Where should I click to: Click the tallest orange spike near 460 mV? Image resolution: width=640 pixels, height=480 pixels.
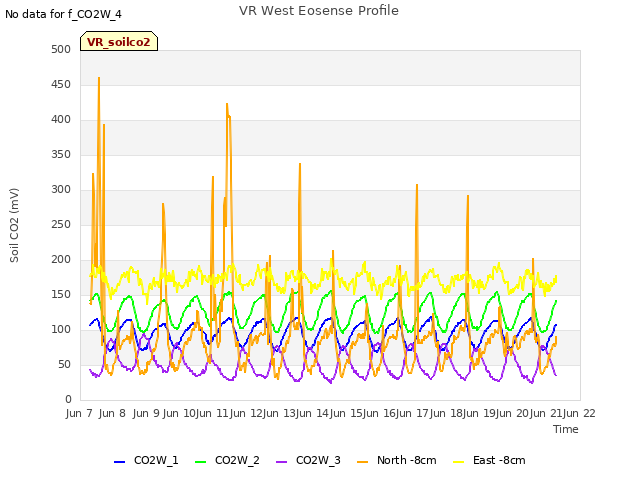pyautogui.click(x=99, y=78)
